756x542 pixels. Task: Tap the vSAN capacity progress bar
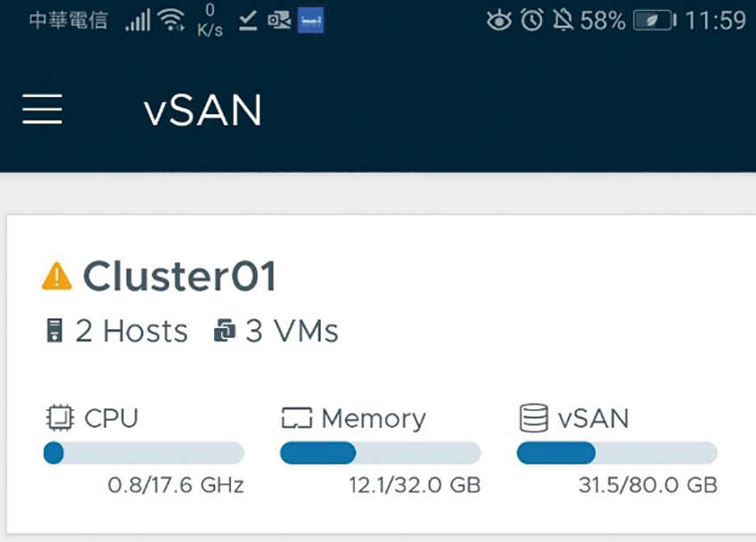click(617, 453)
